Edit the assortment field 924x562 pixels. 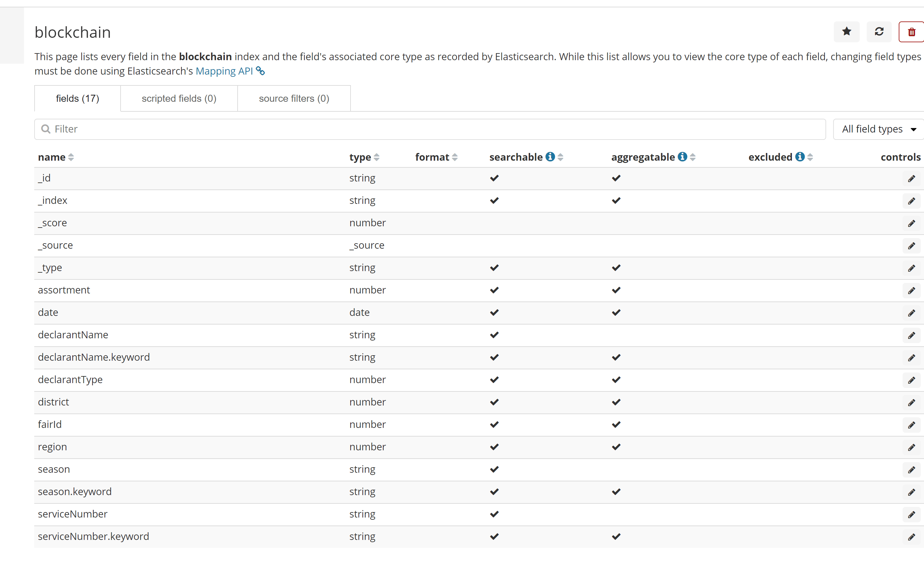click(x=911, y=291)
